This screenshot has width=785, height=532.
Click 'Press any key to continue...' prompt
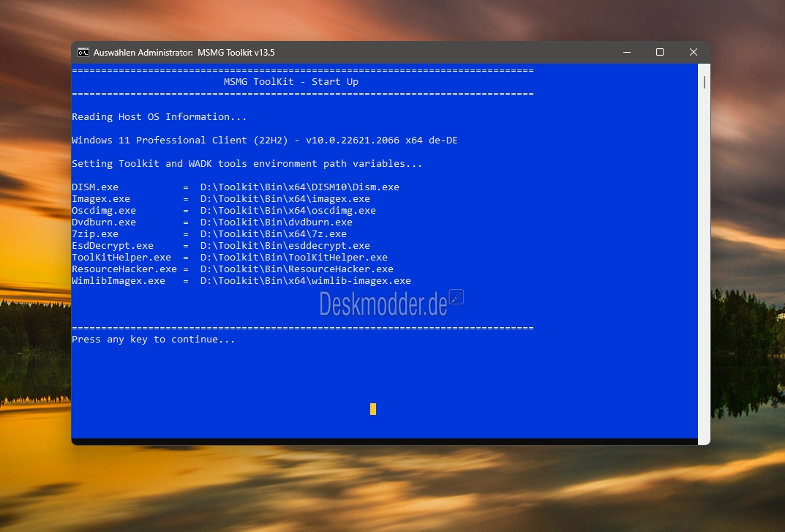click(153, 340)
